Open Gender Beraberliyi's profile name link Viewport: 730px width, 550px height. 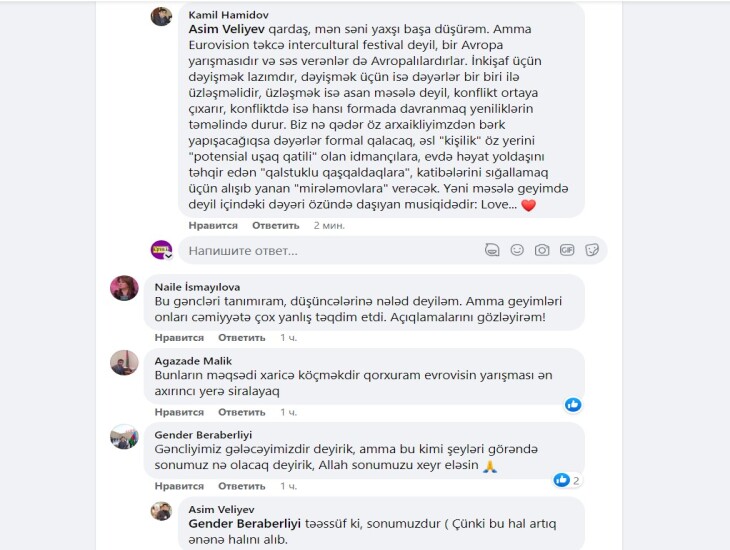(203, 435)
